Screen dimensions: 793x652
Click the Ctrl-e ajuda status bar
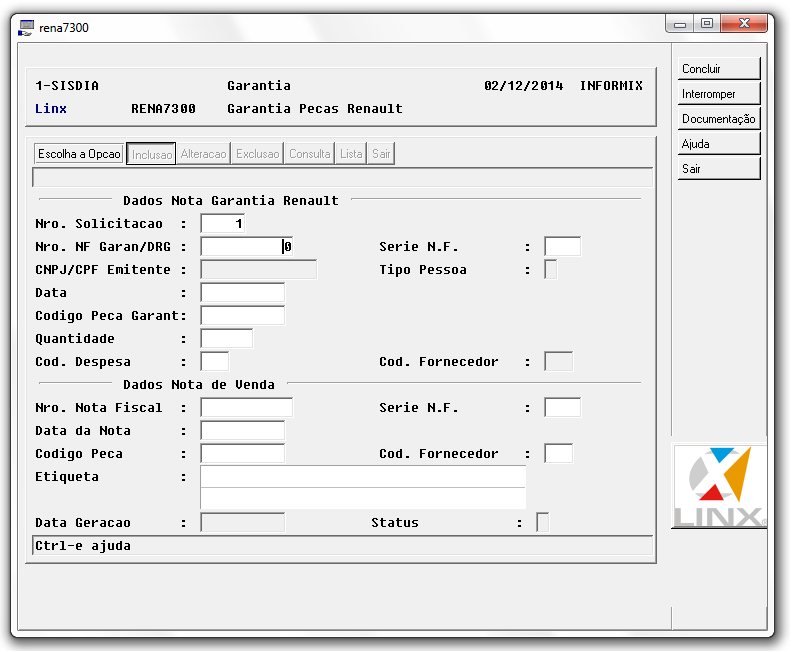click(342, 546)
